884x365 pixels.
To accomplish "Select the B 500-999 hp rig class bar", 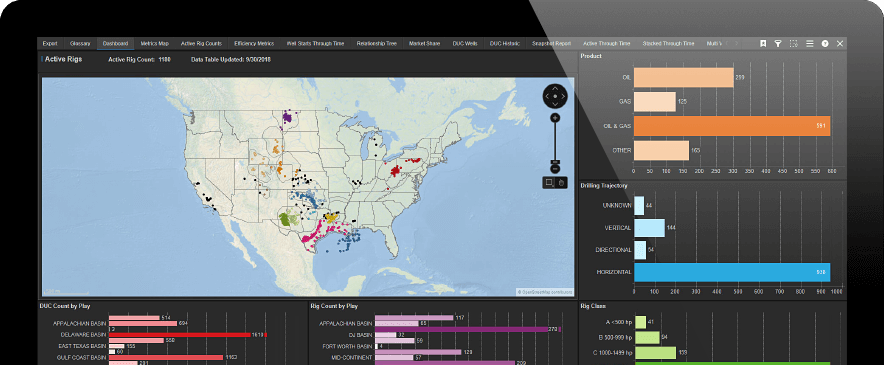I will (x=647, y=337).
